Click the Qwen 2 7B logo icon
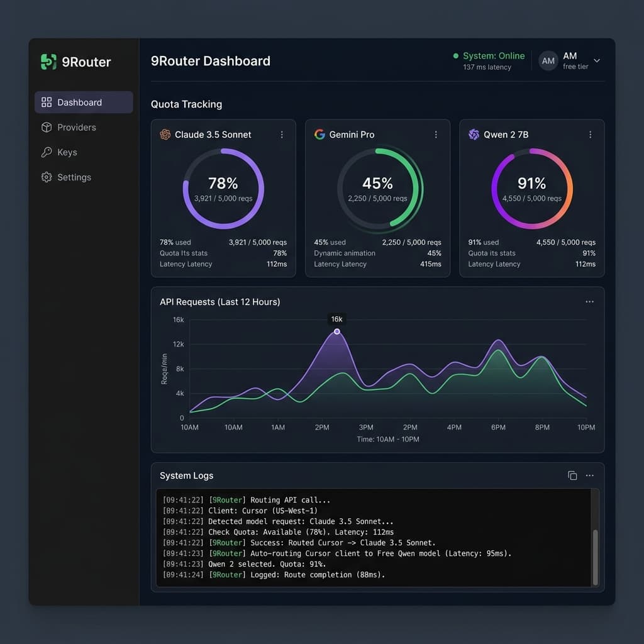Image resolution: width=644 pixels, height=644 pixels. 474,135
